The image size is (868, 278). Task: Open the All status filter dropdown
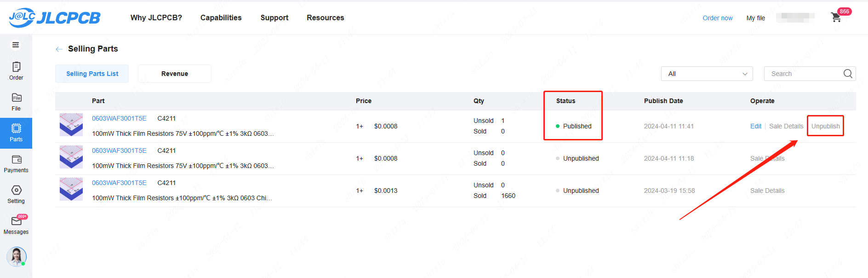click(707, 74)
